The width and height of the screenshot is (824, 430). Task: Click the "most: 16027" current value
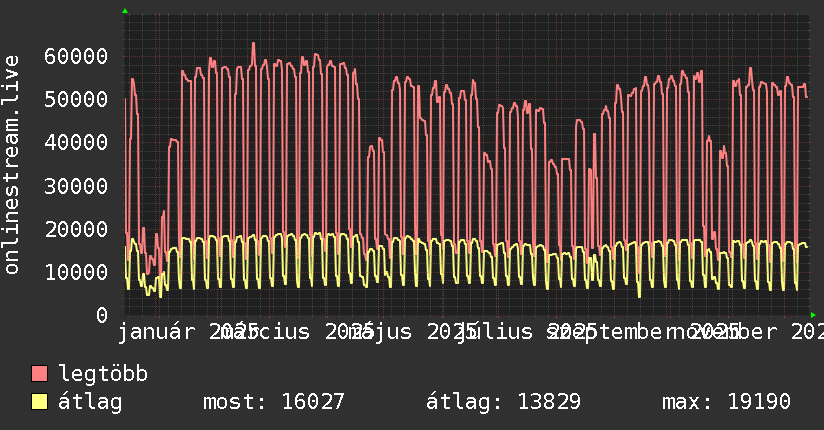[273, 402]
